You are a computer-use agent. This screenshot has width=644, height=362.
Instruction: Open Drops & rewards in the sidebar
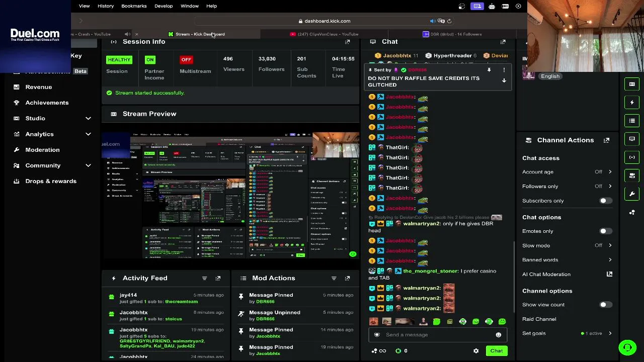click(x=51, y=181)
